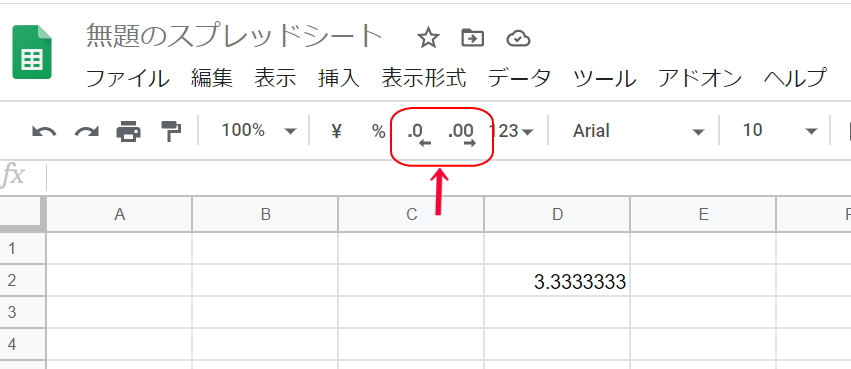Star the spreadsheet
Viewport: 851px width, 369px height.
click(x=428, y=38)
